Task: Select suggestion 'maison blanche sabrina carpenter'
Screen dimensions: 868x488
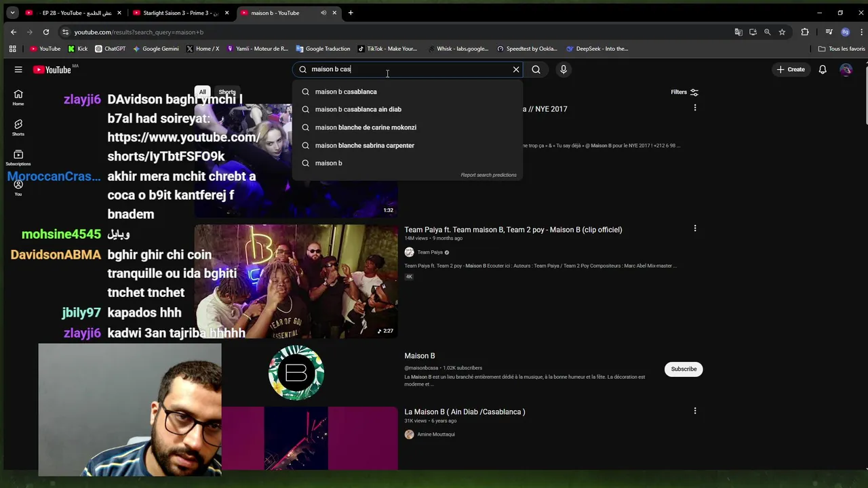Action: pyautogui.click(x=408, y=145)
